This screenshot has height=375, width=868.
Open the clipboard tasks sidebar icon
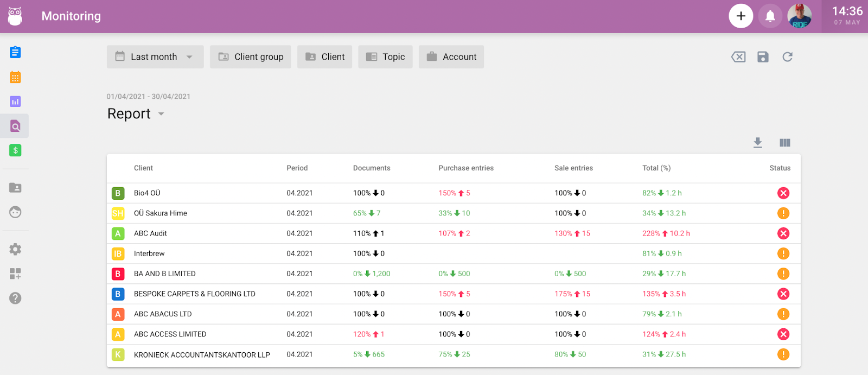(x=15, y=52)
